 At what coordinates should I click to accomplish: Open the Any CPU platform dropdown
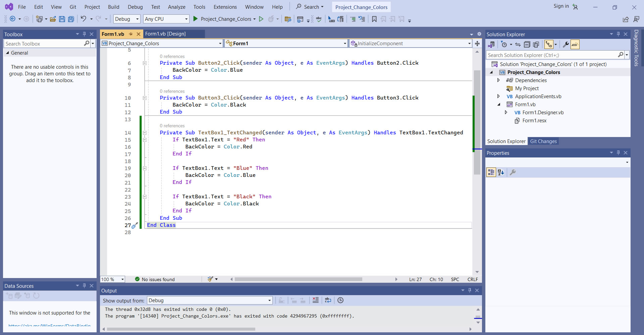(166, 19)
